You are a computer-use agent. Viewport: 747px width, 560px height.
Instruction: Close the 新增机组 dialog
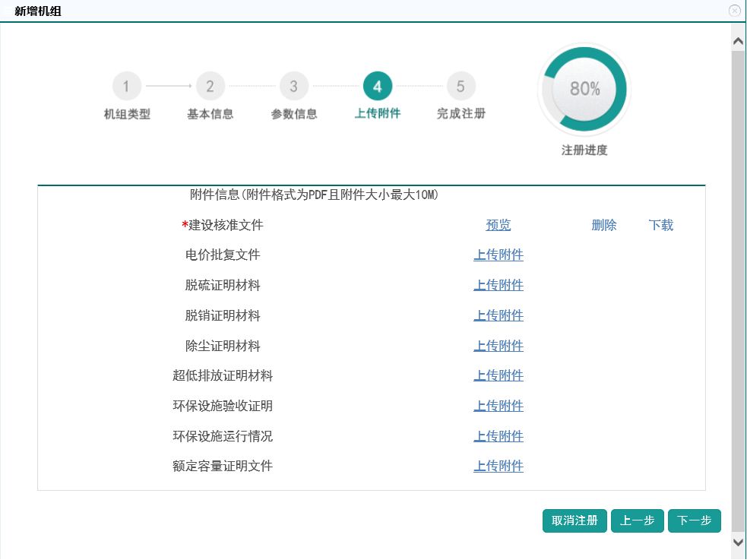pos(734,11)
